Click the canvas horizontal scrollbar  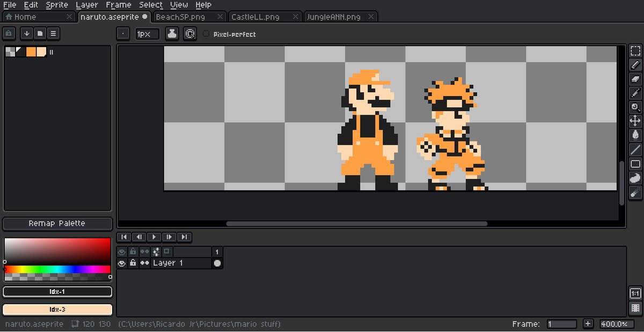tap(356, 224)
